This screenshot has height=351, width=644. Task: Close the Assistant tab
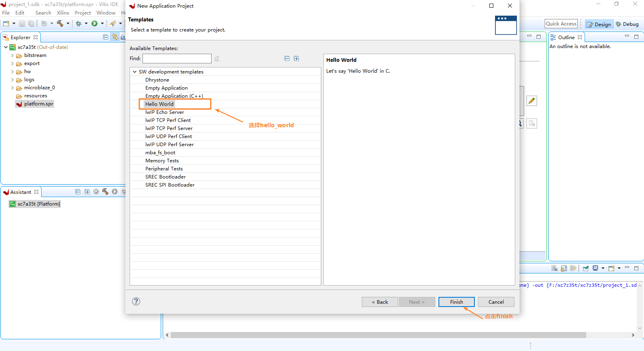pyautogui.click(x=36, y=192)
